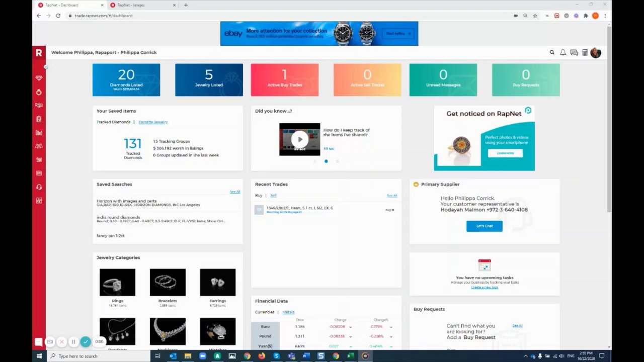The height and width of the screenshot is (362, 644).
Task: Select the RapNet - Dashboard tab
Action: 70,5
